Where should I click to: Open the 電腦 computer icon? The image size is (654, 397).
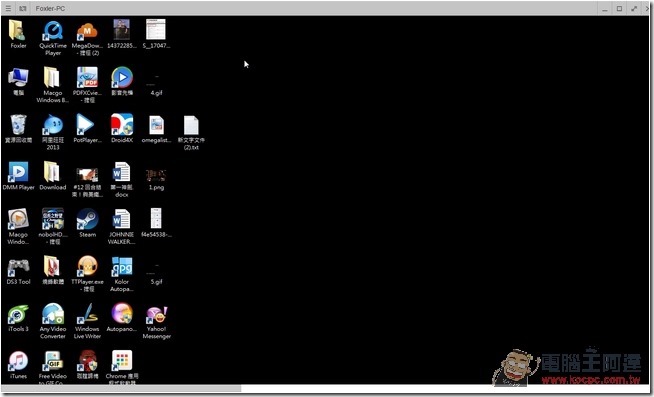tap(18, 78)
